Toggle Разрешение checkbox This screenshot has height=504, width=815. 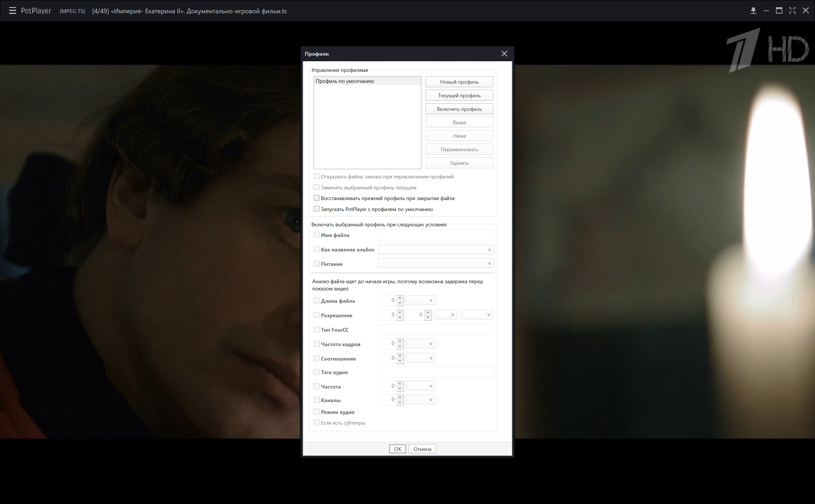pyautogui.click(x=317, y=315)
